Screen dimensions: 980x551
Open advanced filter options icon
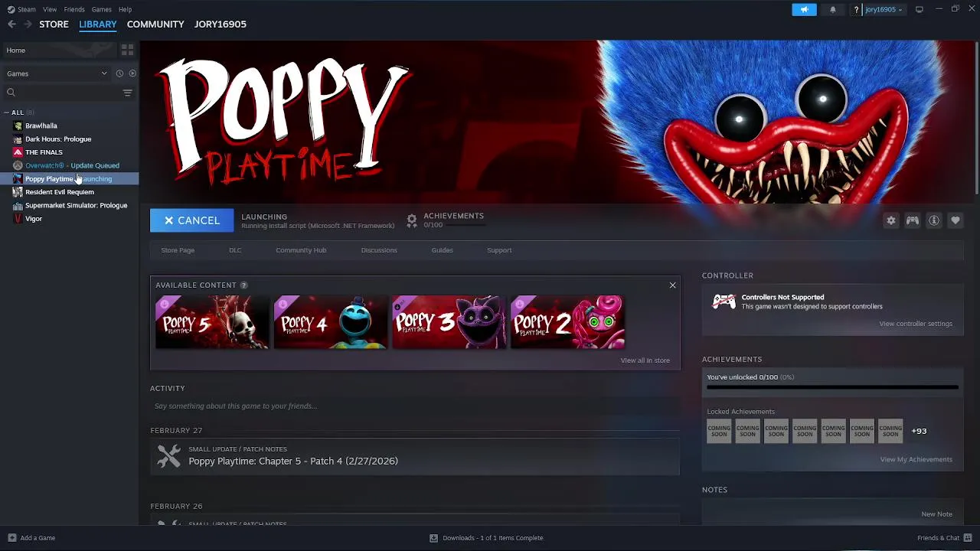tap(127, 93)
